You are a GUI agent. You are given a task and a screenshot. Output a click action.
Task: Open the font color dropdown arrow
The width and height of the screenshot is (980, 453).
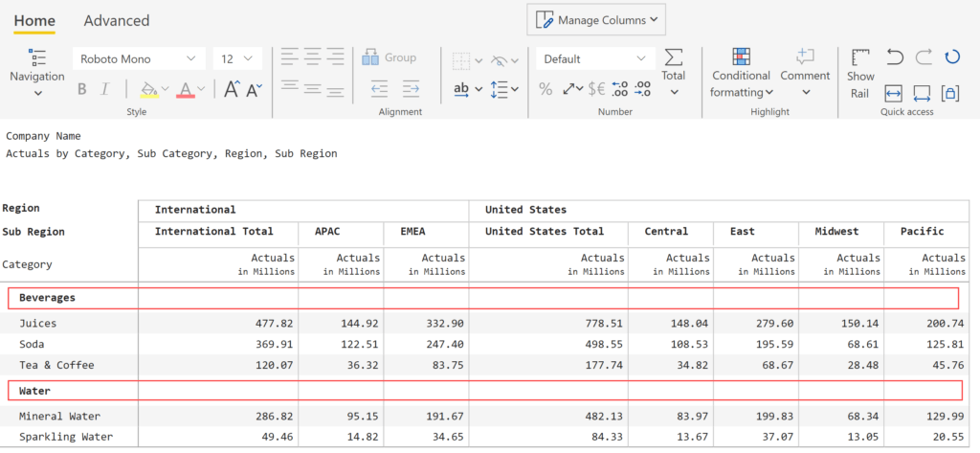202,89
